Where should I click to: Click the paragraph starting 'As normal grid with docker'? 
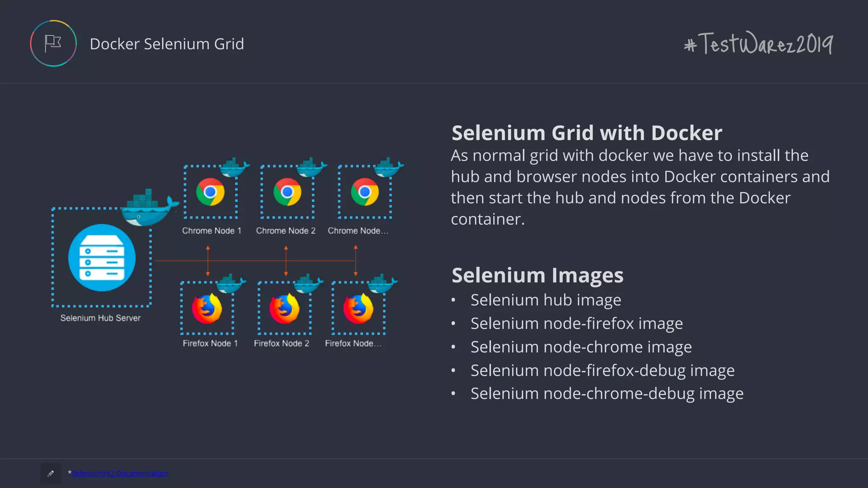[640, 187]
